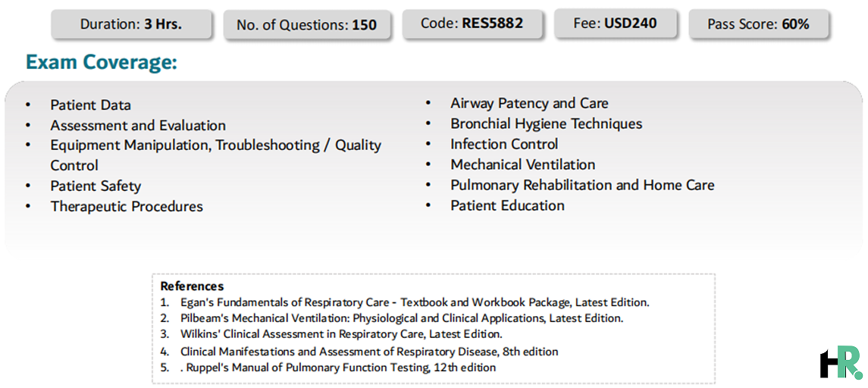Image resolution: width=868 pixels, height=388 pixels.
Task: Click the Patient Education topic
Action: point(508,205)
